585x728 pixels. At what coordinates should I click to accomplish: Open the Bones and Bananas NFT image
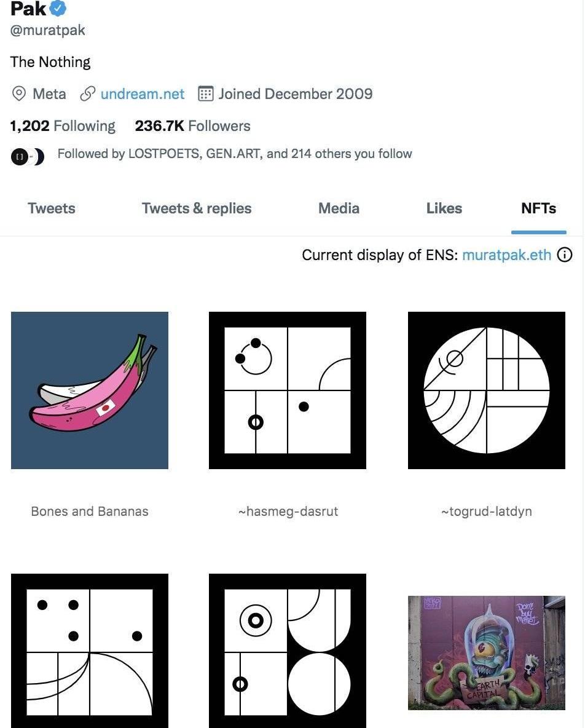tap(90, 390)
